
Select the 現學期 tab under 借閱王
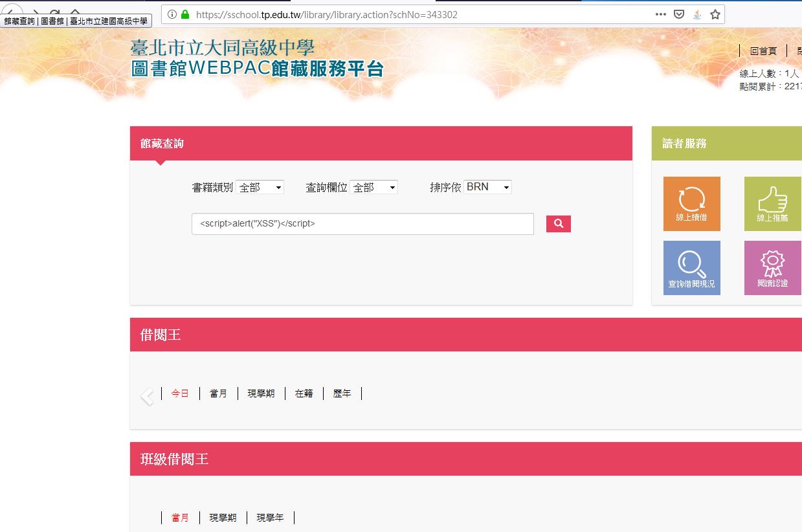tap(261, 393)
